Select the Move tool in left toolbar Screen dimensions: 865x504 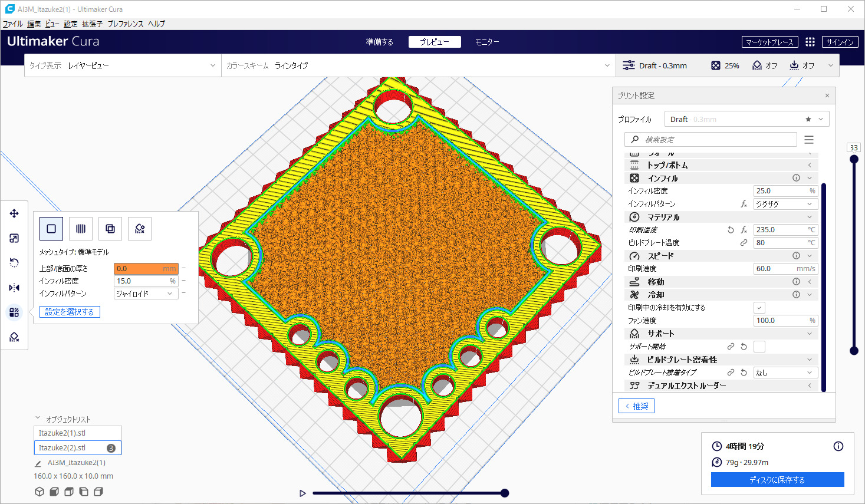[14, 213]
